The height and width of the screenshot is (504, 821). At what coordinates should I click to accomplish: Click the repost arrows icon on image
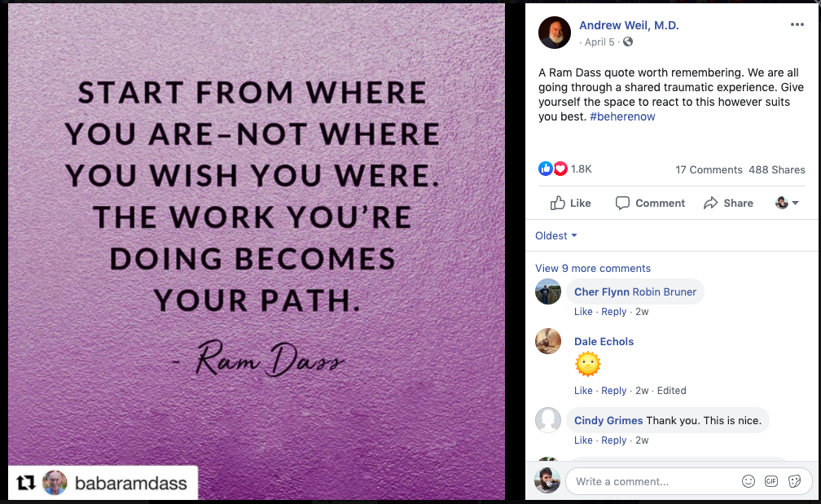[x=25, y=483]
